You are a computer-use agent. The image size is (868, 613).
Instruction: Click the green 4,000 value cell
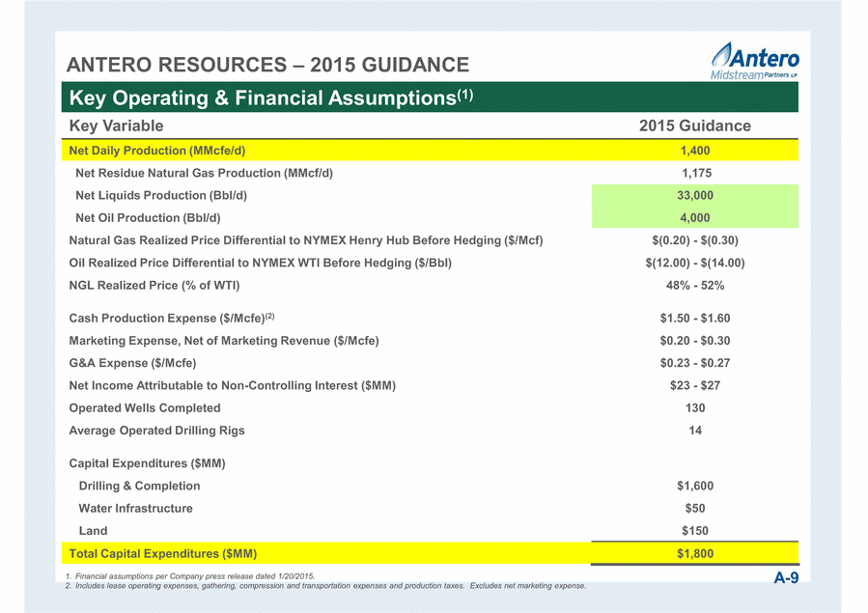695,218
